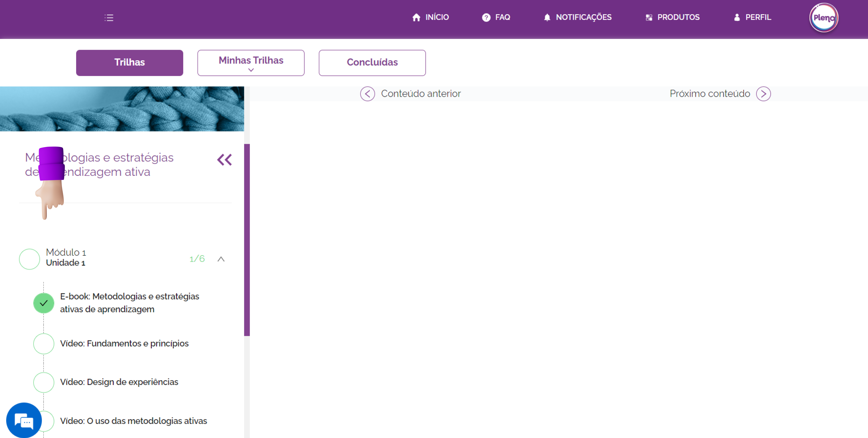Go to Próximo conteúdo arrow
Viewport: 868px width, 438px height.
[x=763, y=94]
